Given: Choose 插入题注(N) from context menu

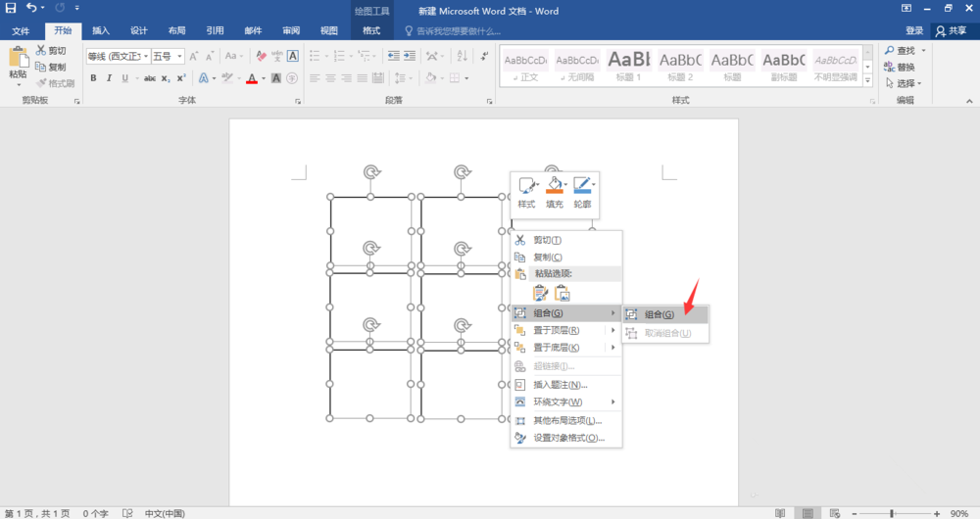Looking at the screenshot, I should tap(566, 385).
